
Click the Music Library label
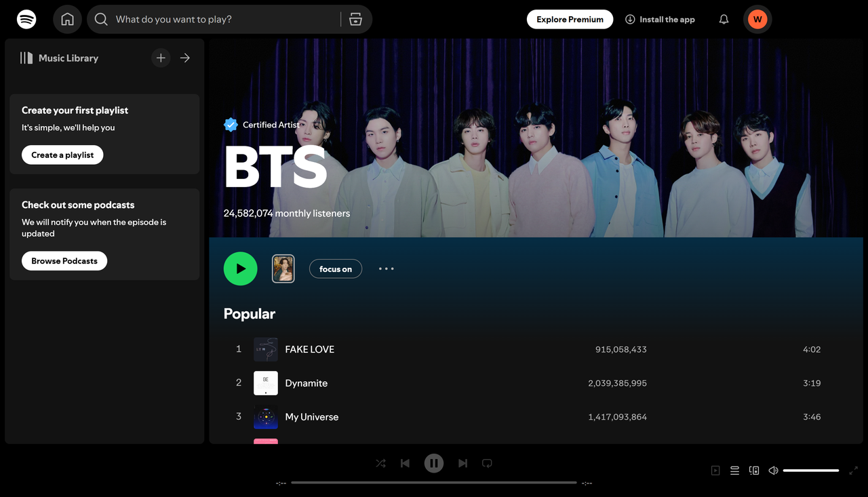(x=68, y=58)
